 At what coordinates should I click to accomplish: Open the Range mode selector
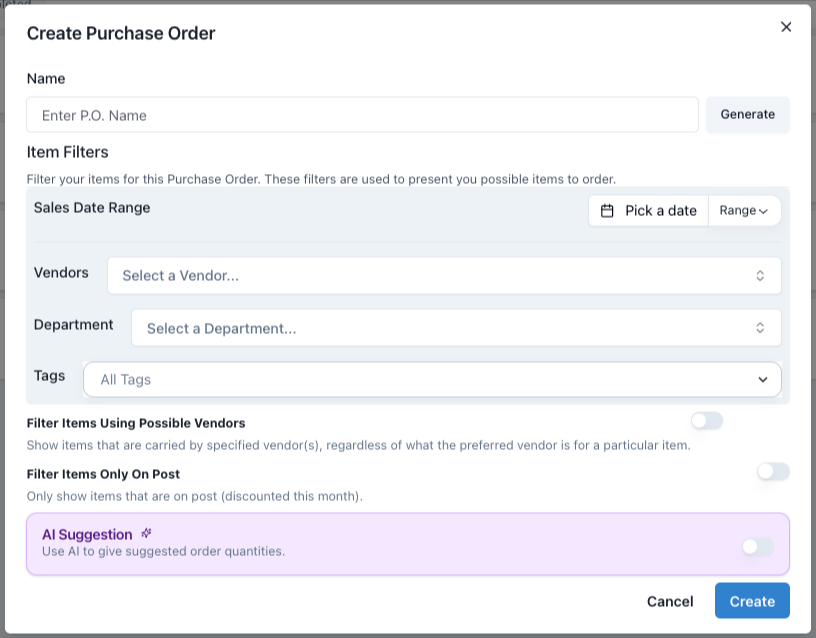coord(744,211)
